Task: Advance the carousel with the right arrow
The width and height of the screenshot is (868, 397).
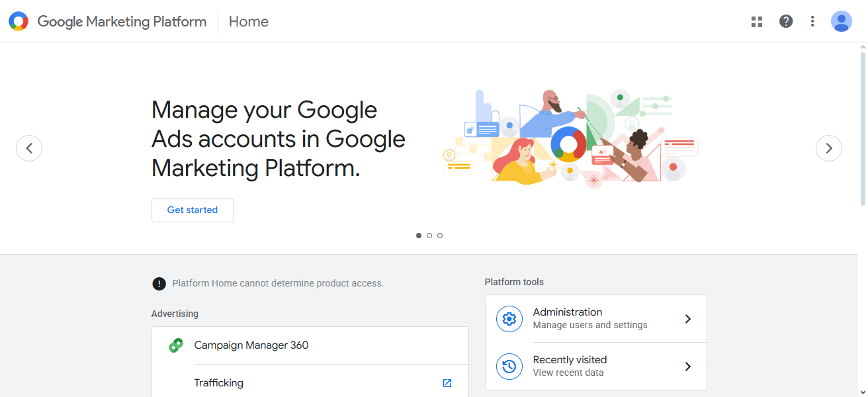Action: pos(828,148)
